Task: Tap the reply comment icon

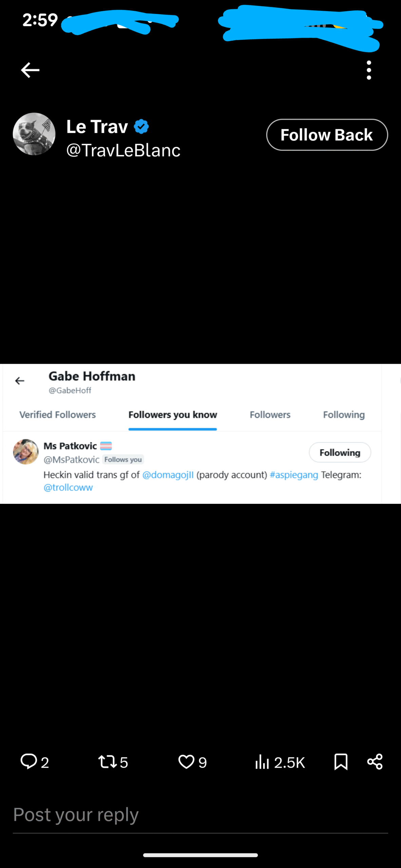Action: [29, 762]
